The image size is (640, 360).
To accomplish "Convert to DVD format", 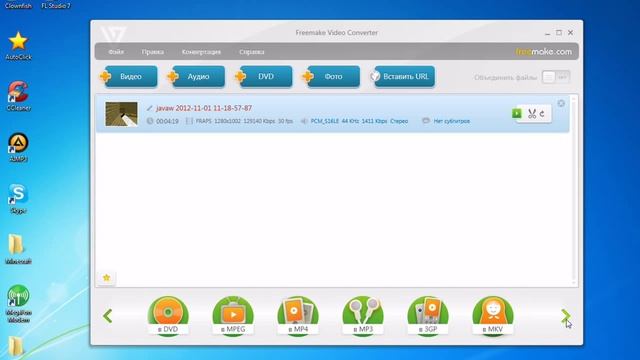I will point(168,316).
